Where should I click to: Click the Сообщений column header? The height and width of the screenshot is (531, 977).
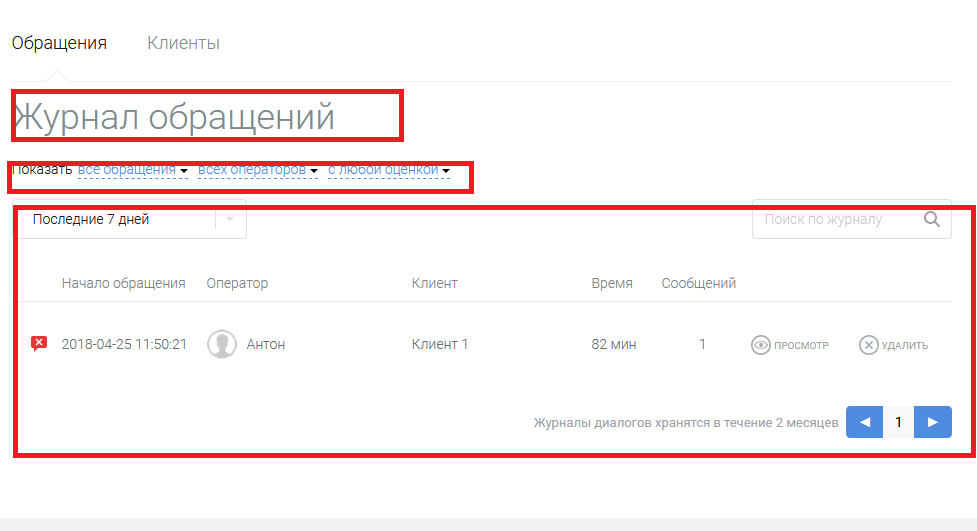(x=698, y=283)
